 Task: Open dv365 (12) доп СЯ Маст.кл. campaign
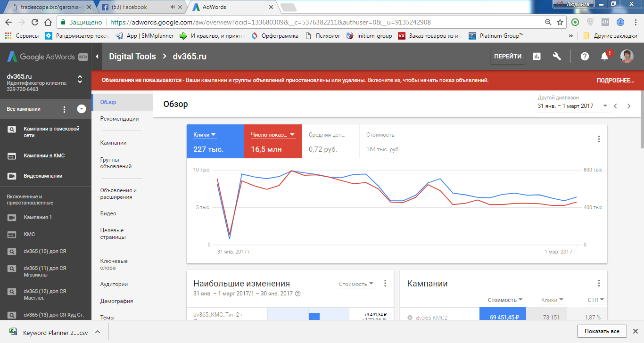(46, 294)
